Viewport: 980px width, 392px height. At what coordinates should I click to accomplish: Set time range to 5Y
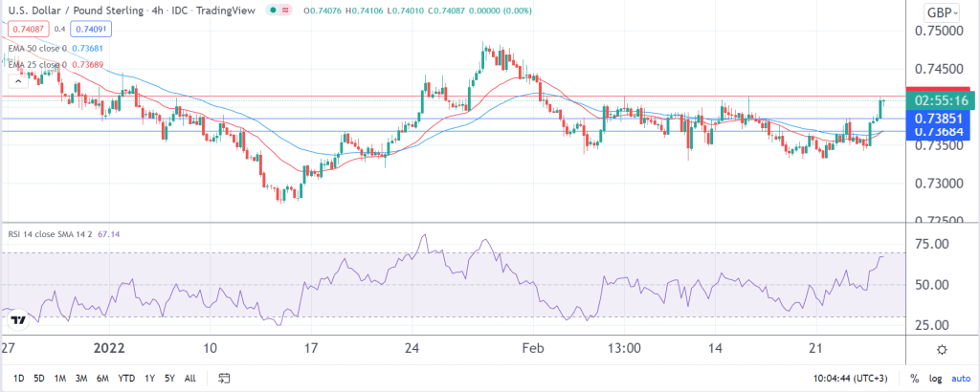(x=169, y=379)
